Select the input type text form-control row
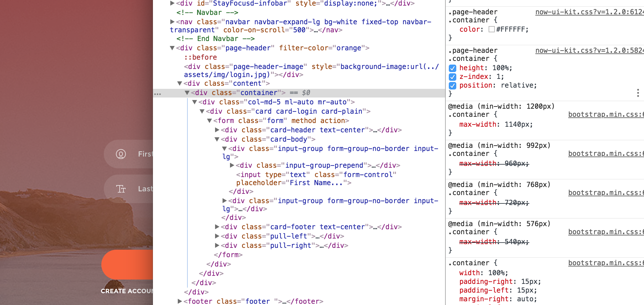Screen dimensions: 644x305 316,179
